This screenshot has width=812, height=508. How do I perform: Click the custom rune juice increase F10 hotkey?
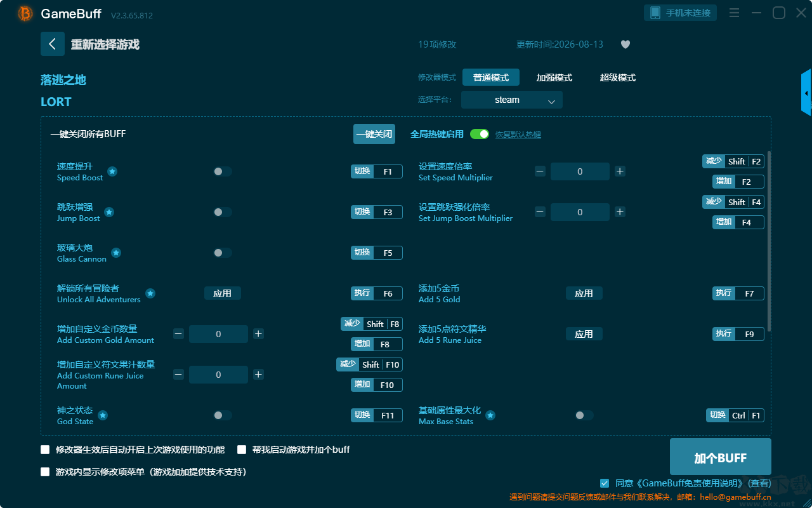pyautogui.click(x=377, y=385)
